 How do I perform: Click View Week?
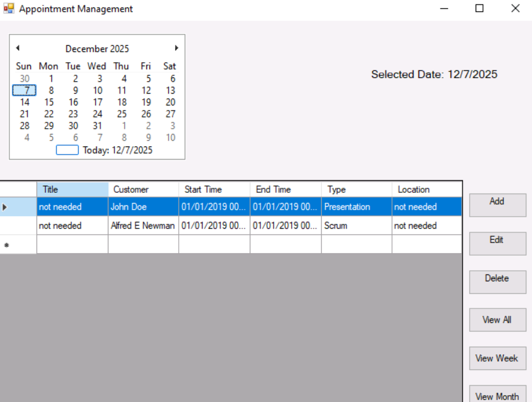tap(497, 358)
